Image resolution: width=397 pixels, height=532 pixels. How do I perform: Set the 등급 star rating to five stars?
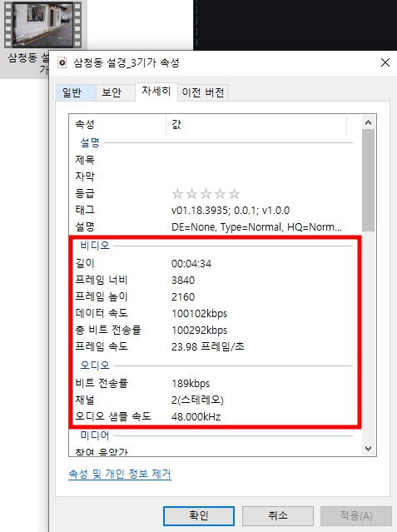coord(234,194)
